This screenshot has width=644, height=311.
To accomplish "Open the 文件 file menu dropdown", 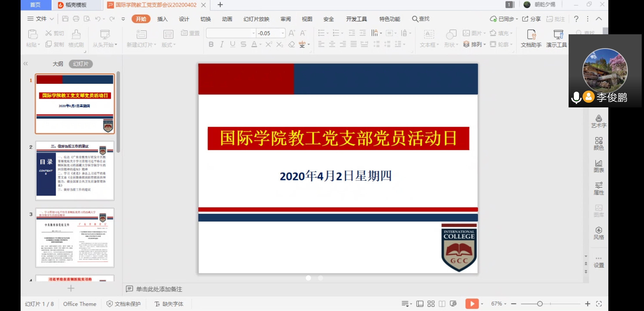I will click(x=41, y=19).
